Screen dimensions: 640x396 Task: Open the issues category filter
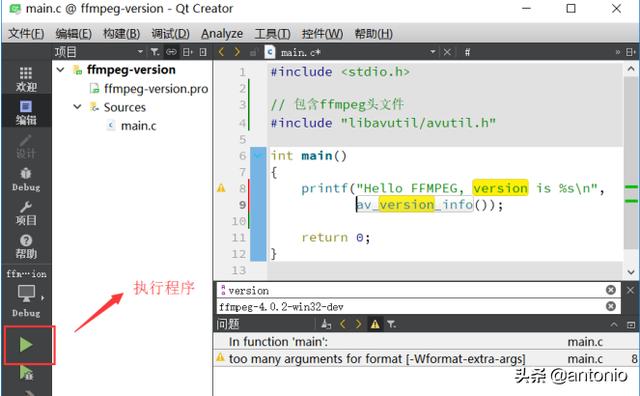click(x=391, y=324)
